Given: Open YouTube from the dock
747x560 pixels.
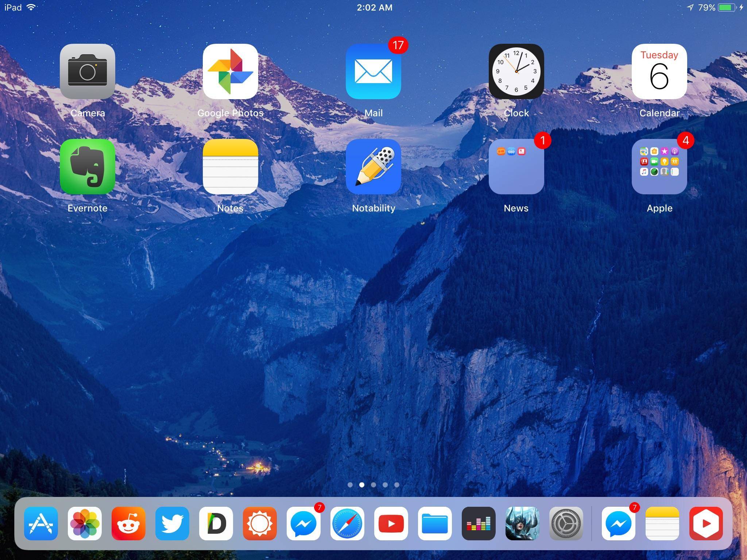Looking at the screenshot, I should click(391, 524).
